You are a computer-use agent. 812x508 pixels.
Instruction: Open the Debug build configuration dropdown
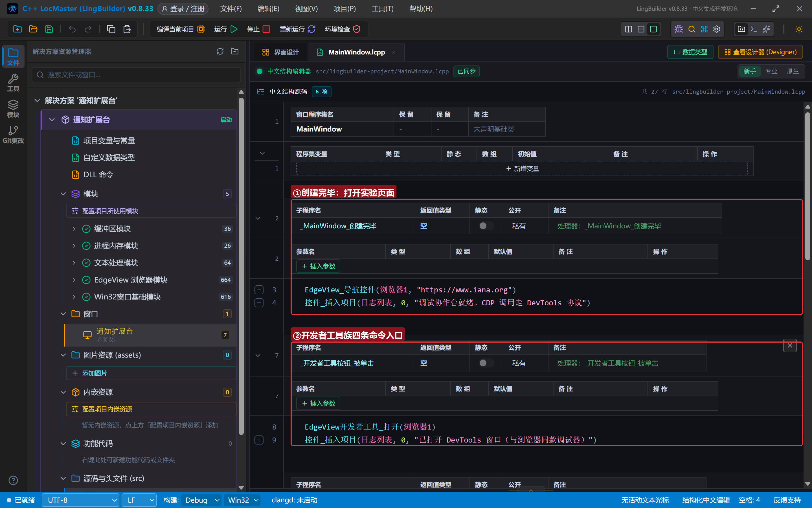201,500
